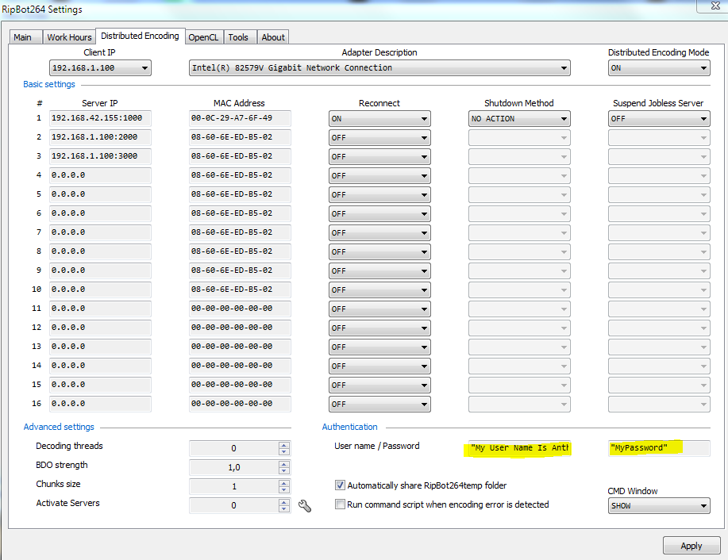This screenshot has height=560, width=728.
Task: Open Reconnect dropdown for server 2
Action: tap(379, 138)
